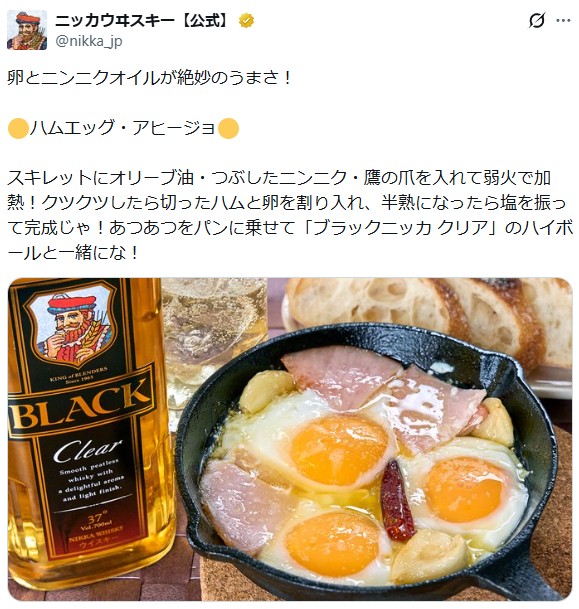Open the @nikka_jp handle link
Screen dimensions: 579x609
[89, 41]
